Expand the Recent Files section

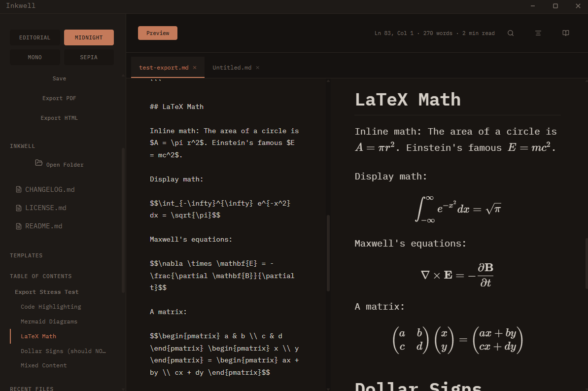(32, 389)
